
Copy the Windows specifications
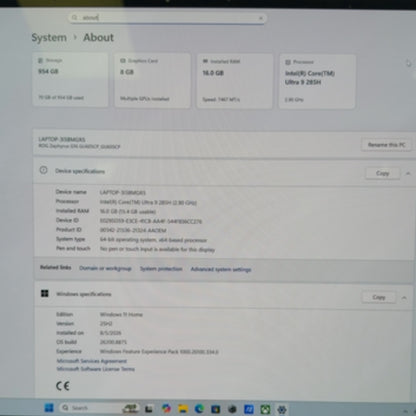(379, 297)
